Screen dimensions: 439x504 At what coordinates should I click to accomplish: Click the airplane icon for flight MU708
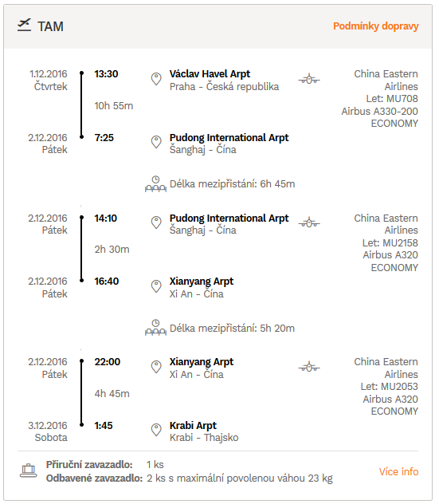[309, 79]
